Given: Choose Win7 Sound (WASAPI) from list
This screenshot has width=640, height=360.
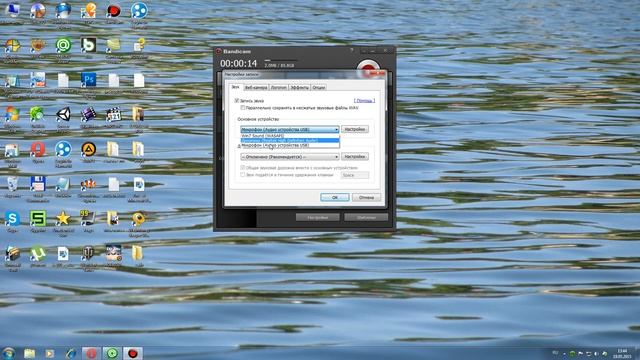Looking at the screenshot, I should [x=290, y=136].
